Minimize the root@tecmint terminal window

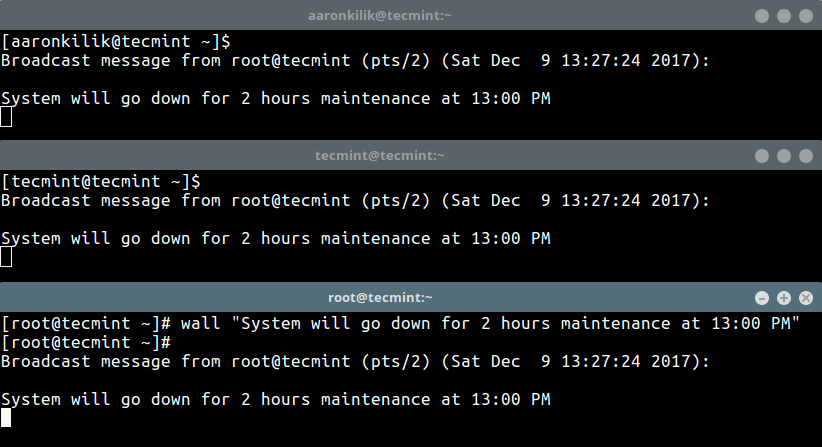click(761, 298)
